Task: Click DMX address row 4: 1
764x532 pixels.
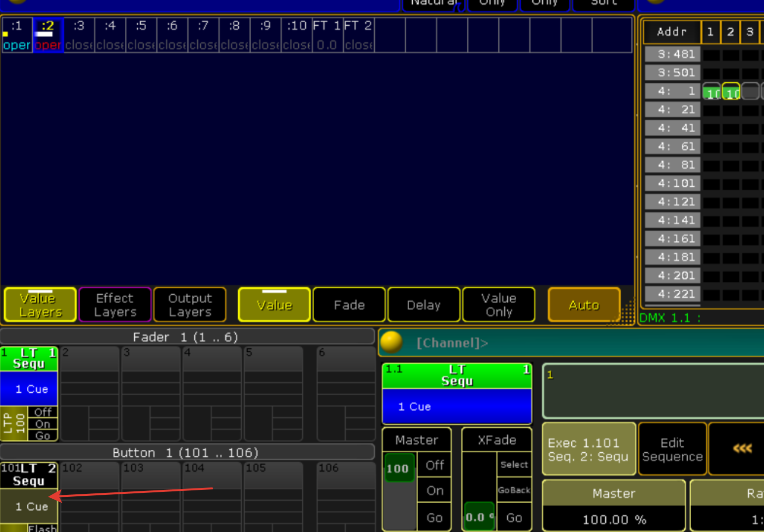Action: pos(673,91)
